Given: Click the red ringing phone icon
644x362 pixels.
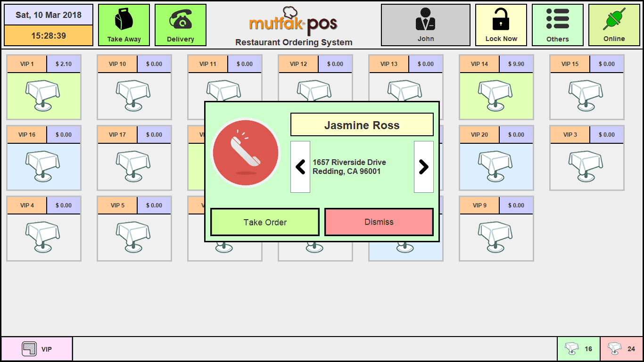Looking at the screenshot, I should coord(245,153).
